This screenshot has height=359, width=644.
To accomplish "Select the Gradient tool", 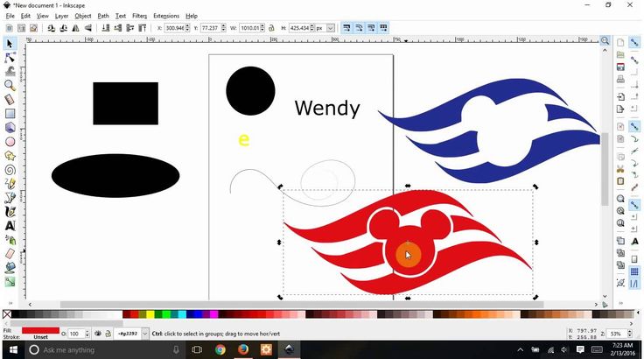I will coord(10,282).
